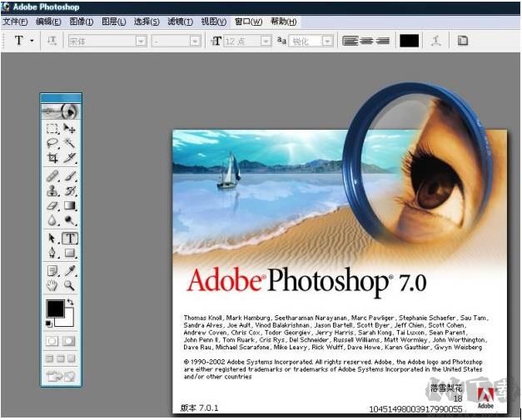Image resolution: width=522 pixels, height=420 pixels.
Task: Click the swap foreground/background colors arrow
Action: (x=70, y=302)
